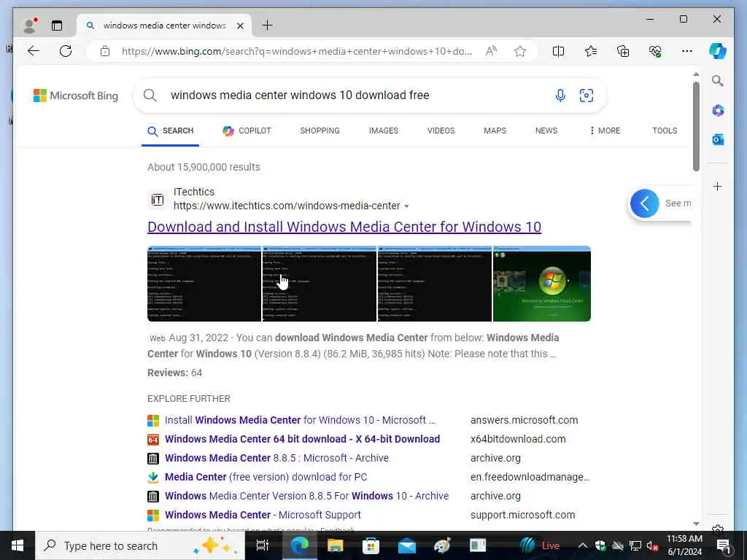Open Install Windows Media Center answers.microsoft.com link
Screen dimensions: 747x560
click(300, 421)
